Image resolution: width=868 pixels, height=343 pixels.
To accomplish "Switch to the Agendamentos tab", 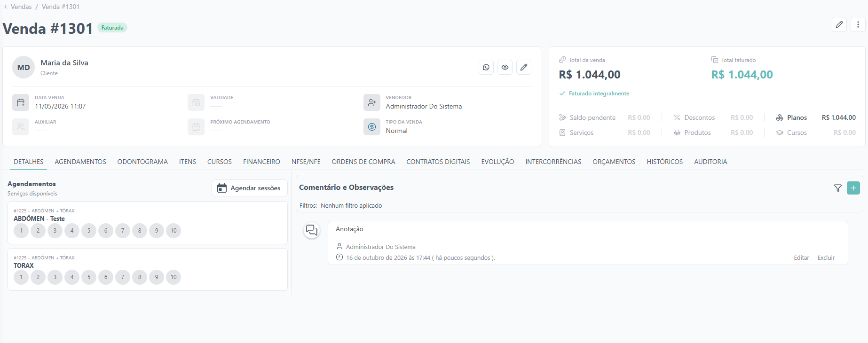I will 80,162.
